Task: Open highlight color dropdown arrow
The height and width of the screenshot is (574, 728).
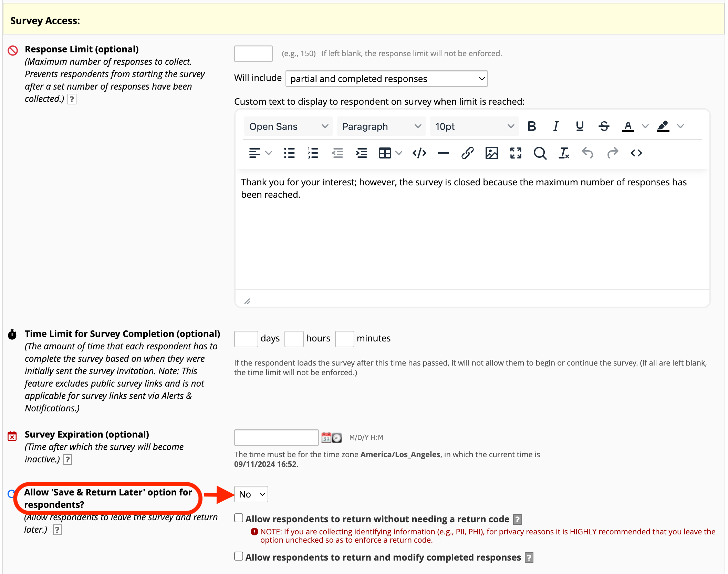Action: 680,126
